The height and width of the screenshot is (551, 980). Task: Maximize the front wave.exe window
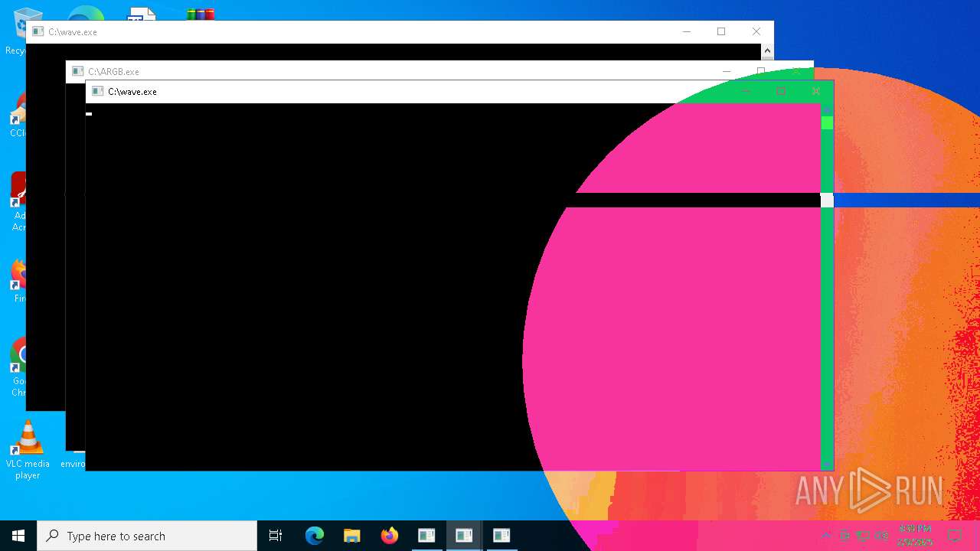781,91
